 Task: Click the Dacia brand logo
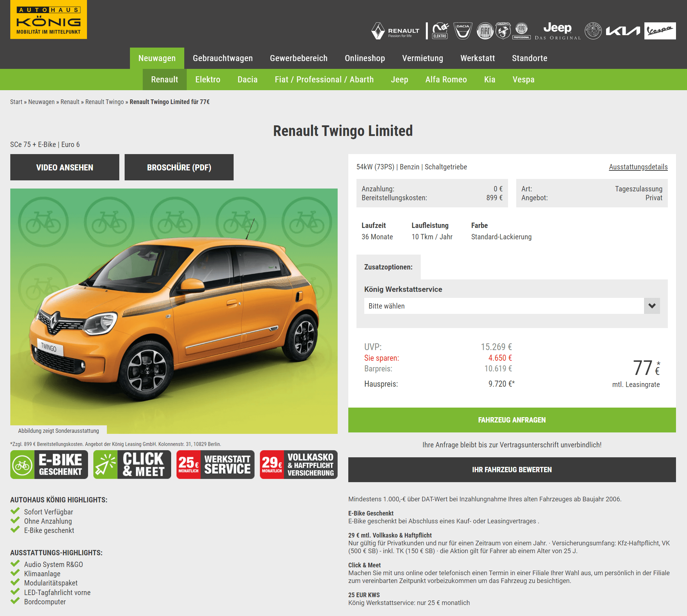(463, 31)
